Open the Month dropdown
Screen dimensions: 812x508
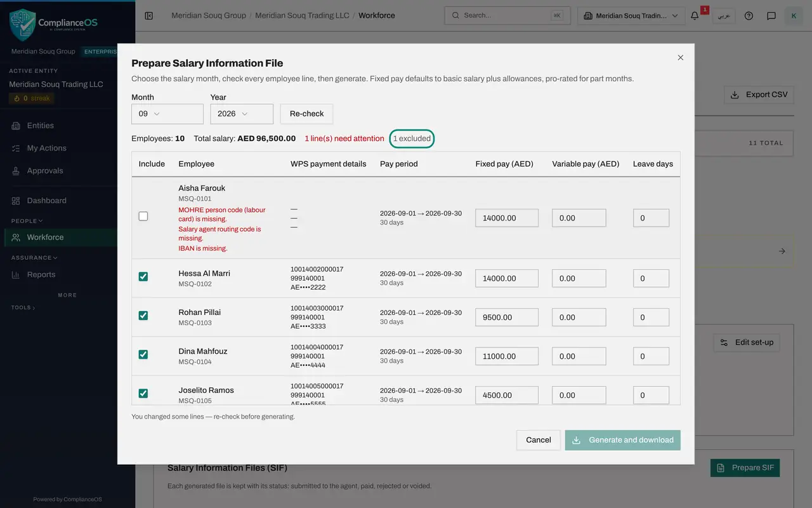click(x=167, y=114)
